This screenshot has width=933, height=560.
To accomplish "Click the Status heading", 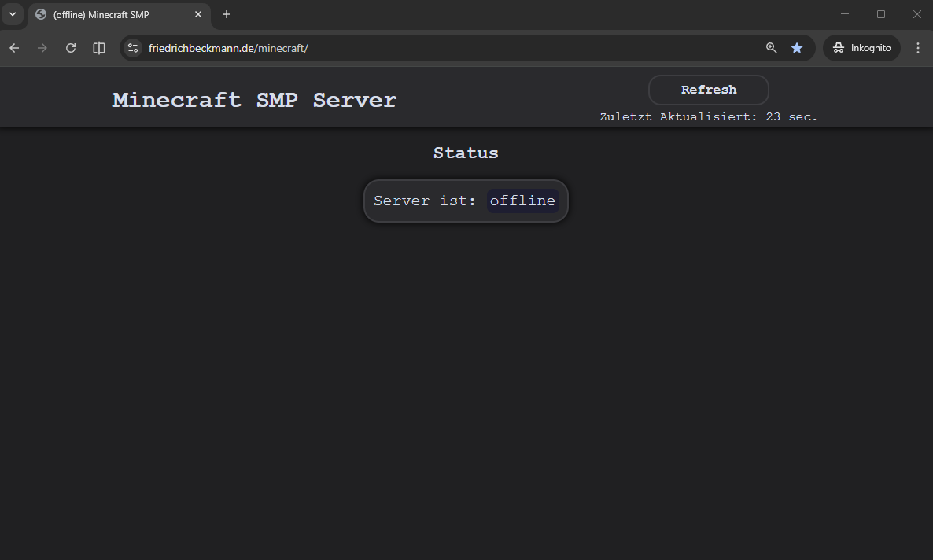I will pos(466,153).
